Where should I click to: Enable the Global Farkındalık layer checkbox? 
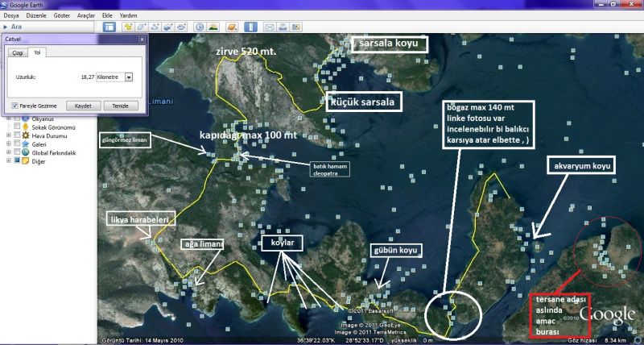pyautogui.click(x=17, y=152)
